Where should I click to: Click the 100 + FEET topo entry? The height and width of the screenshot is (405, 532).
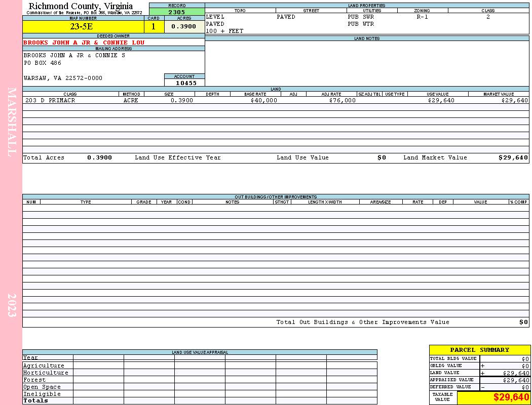(224, 31)
